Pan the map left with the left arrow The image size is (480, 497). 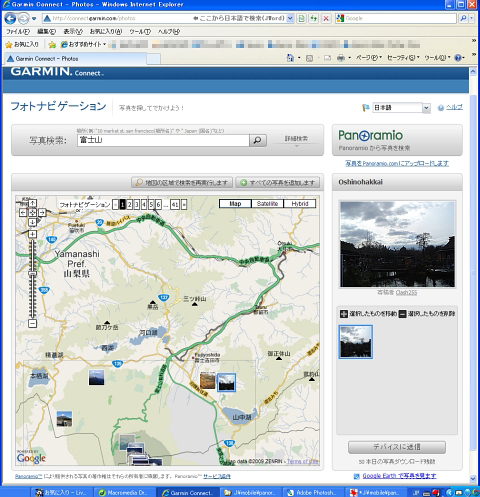[x=23, y=212]
